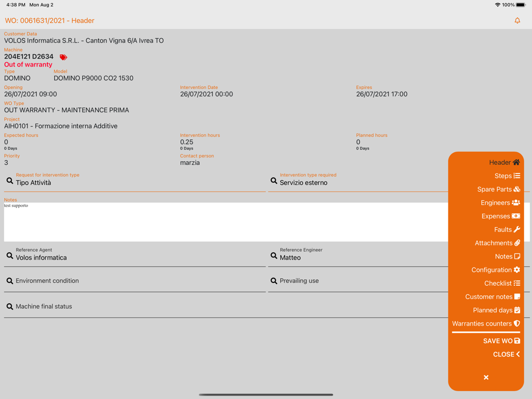This screenshot has width=532, height=399.
Task: Open Warranties counters section
Action: pos(486,323)
